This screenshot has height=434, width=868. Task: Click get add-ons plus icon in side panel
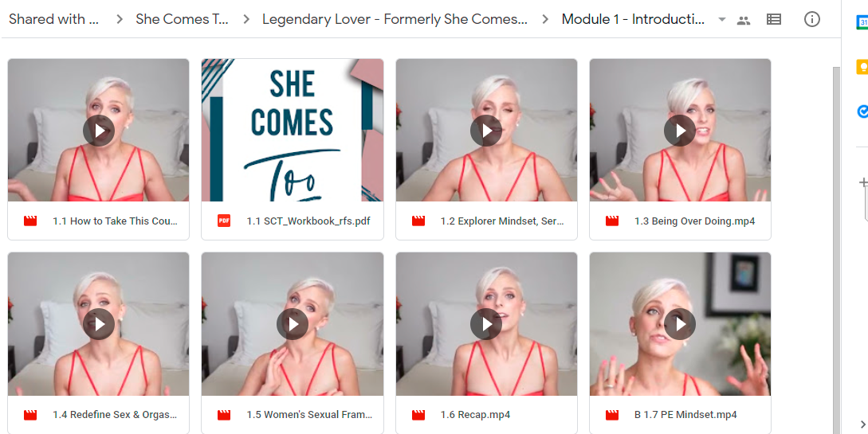click(862, 182)
